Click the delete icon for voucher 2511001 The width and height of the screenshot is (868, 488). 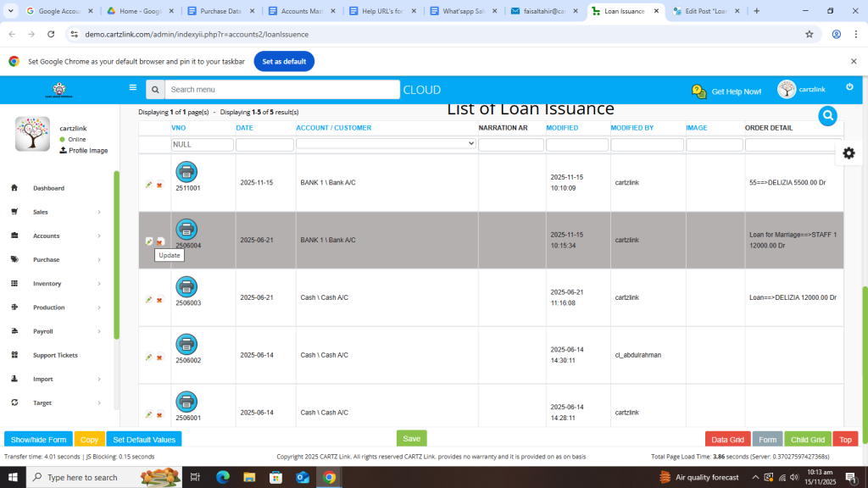(159, 185)
